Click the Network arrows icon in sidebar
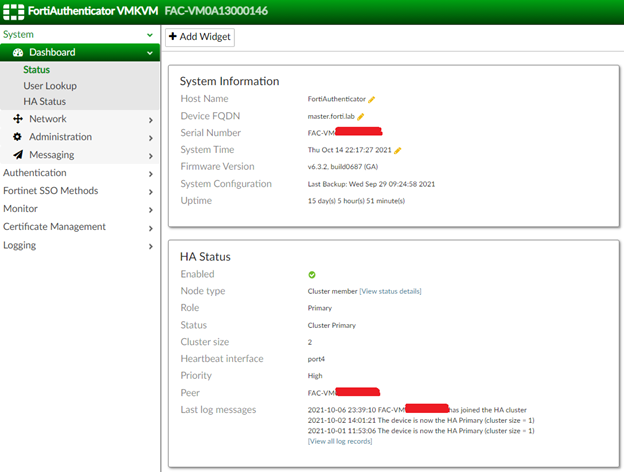The width and height of the screenshot is (624, 472). point(18,119)
